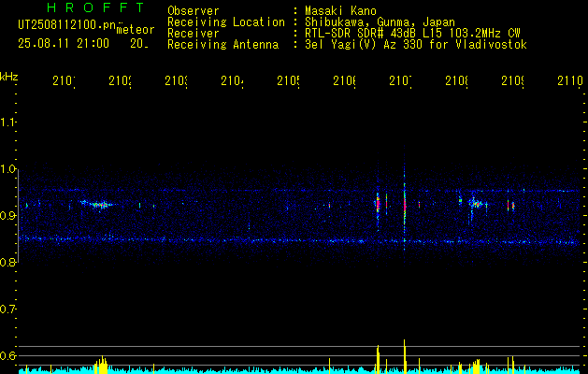Click the receiver value RTL-SDR SDR# 43dB
The width and height of the screenshot is (588, 374).
point(362,34)
